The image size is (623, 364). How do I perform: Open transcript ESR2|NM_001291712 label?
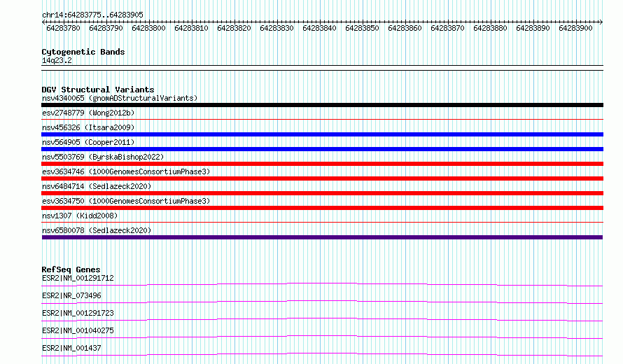(x=78, y=278)
